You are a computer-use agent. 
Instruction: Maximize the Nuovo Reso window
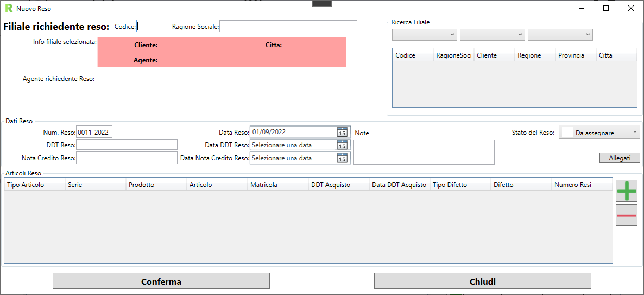click(x=606, y=9)
